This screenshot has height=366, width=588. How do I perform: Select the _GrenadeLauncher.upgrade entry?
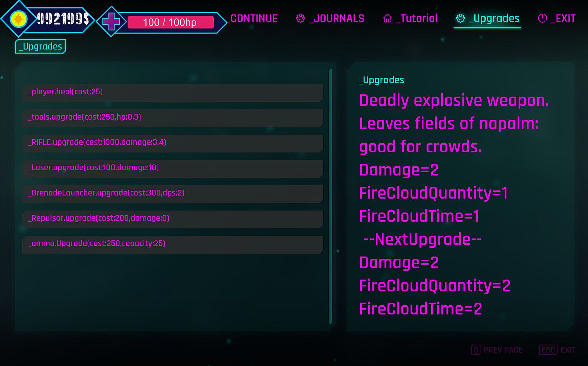point(173,194)
